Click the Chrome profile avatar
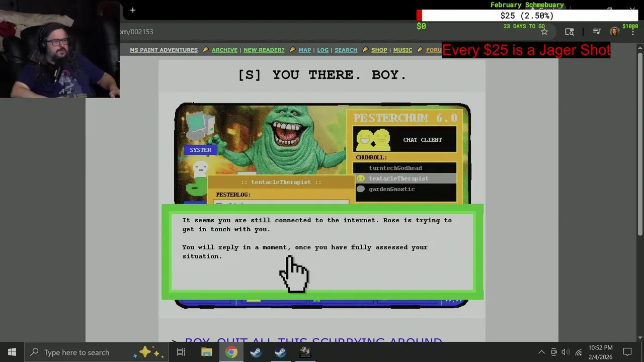Viewport: 644px width, 362px height. (x=615, y=32)
